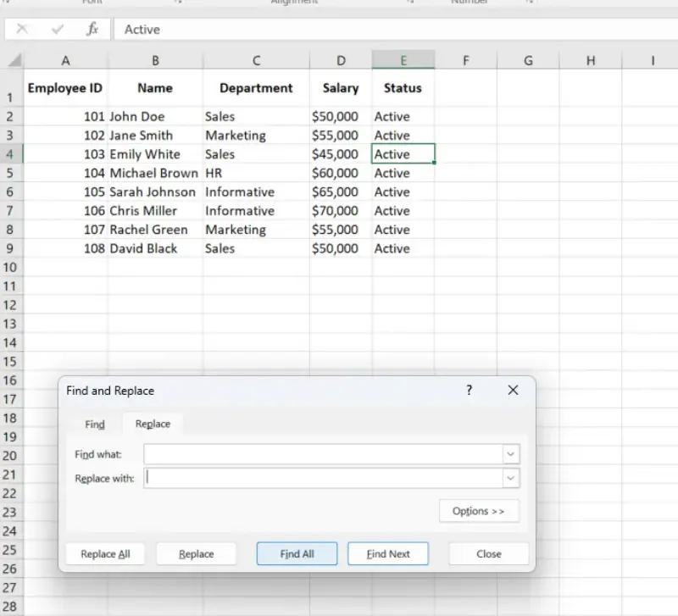Select row 10 header
The height and width of the screenshot is (616, 678).
[x=10, y=268]
